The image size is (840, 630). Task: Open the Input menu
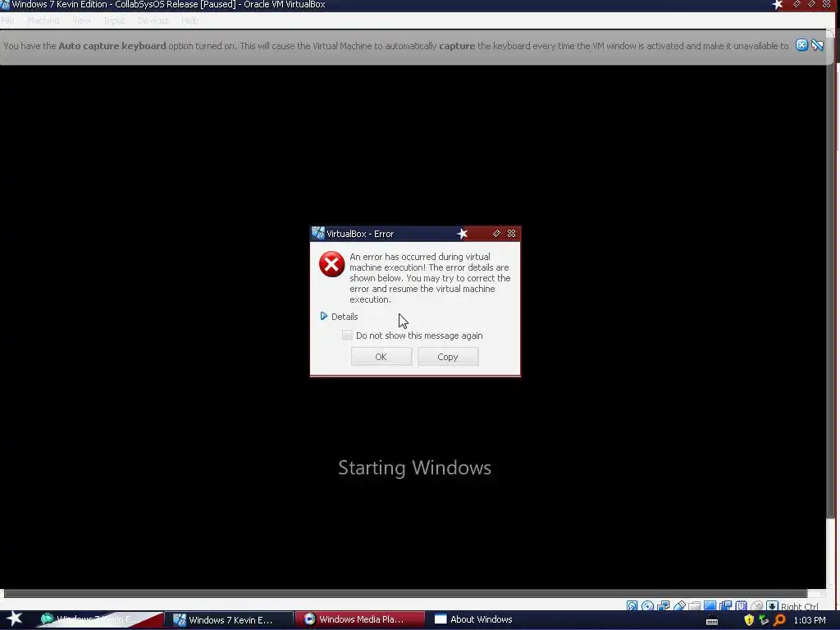point(113,21)
